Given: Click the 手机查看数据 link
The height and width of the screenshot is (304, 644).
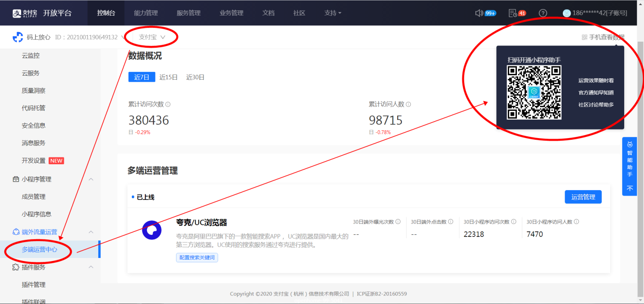Looking at the screenshot, I should (607, 37).
